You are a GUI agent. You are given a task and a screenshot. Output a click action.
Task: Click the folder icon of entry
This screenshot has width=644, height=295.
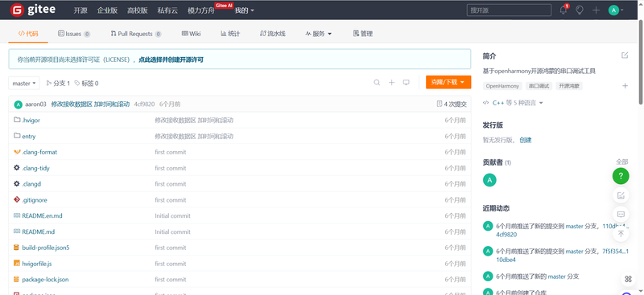click(x=17, y=136)
